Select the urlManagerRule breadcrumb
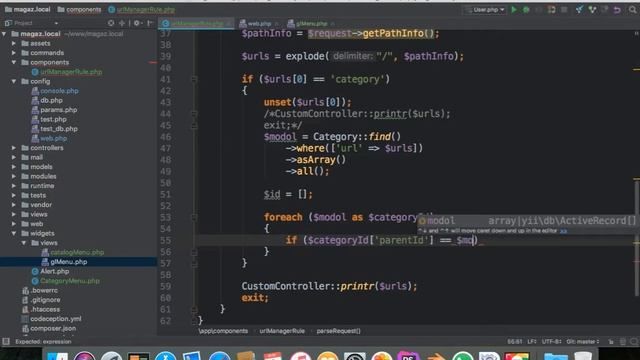Viewport: 640px width, 360px height. (x=282, y=331)
